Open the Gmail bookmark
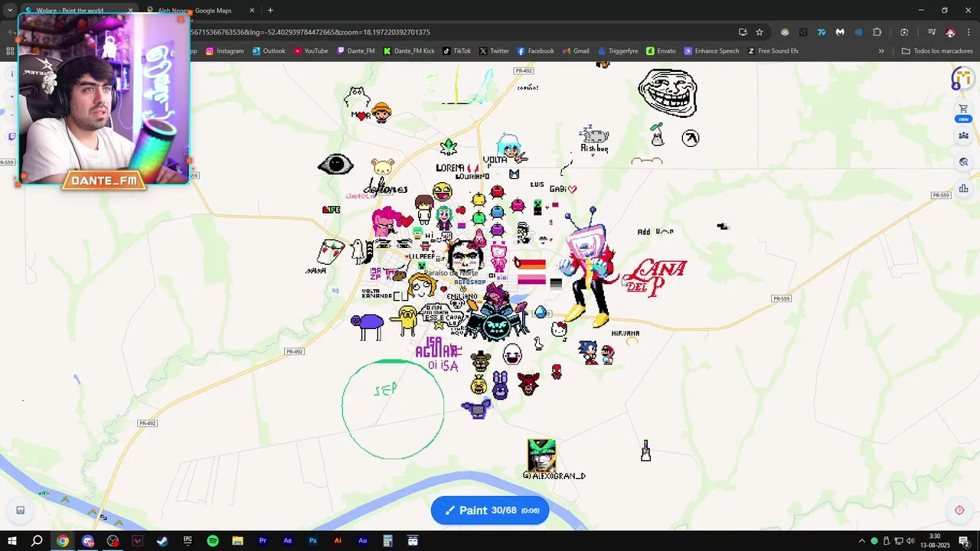Screen dimensions: 980x551 pyautogui.click(x=576, y=51)
